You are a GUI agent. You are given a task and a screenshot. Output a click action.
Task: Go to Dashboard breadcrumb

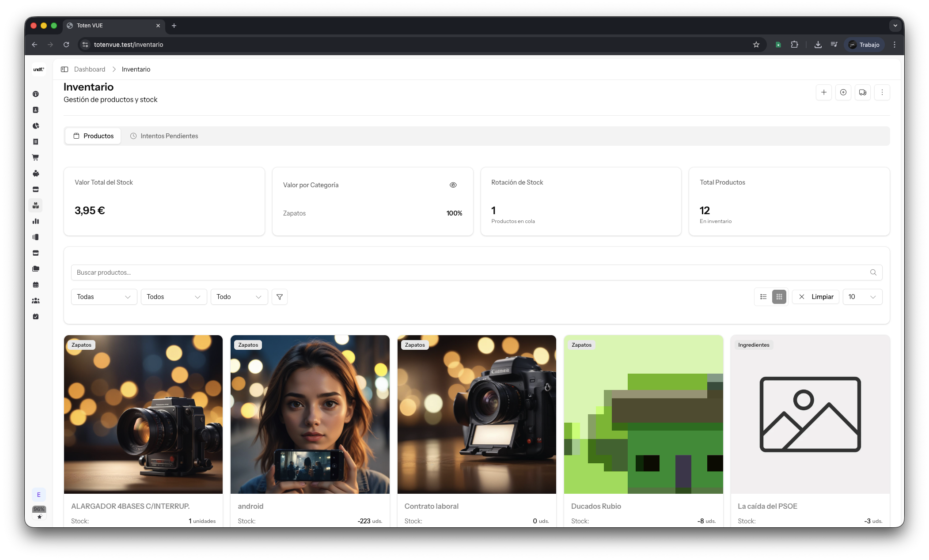[90, 69]
